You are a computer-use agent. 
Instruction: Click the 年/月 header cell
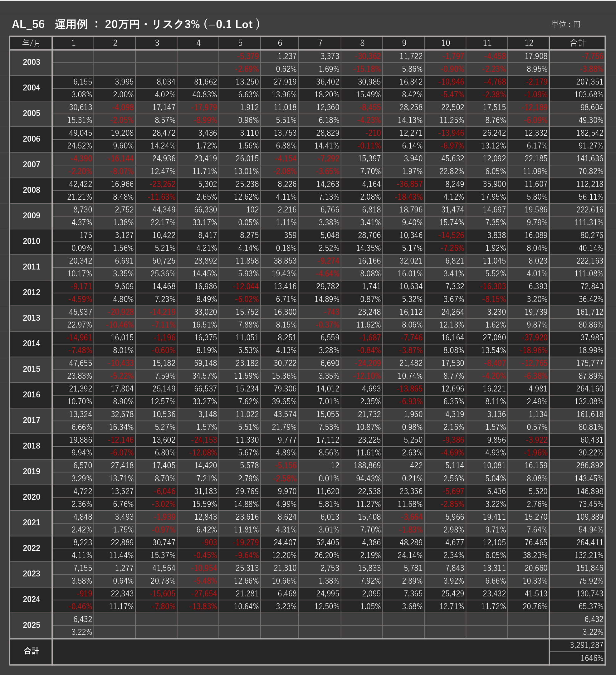(x=31, y=43)
